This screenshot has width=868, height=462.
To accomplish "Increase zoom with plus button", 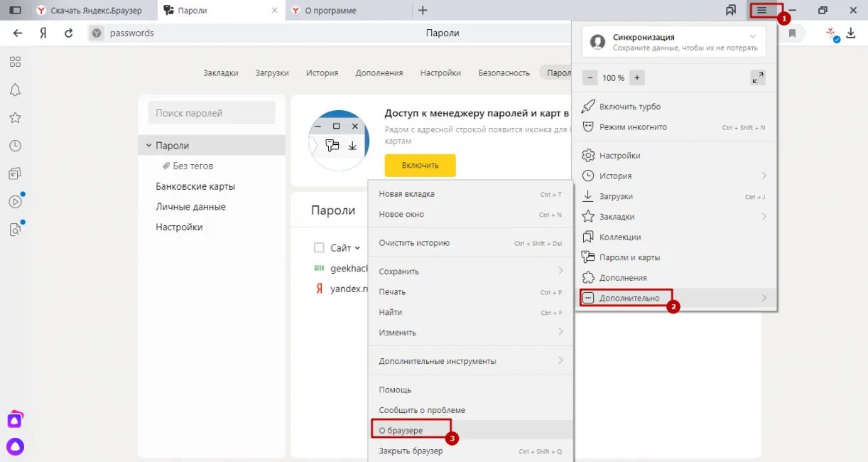I will [637, 77].
